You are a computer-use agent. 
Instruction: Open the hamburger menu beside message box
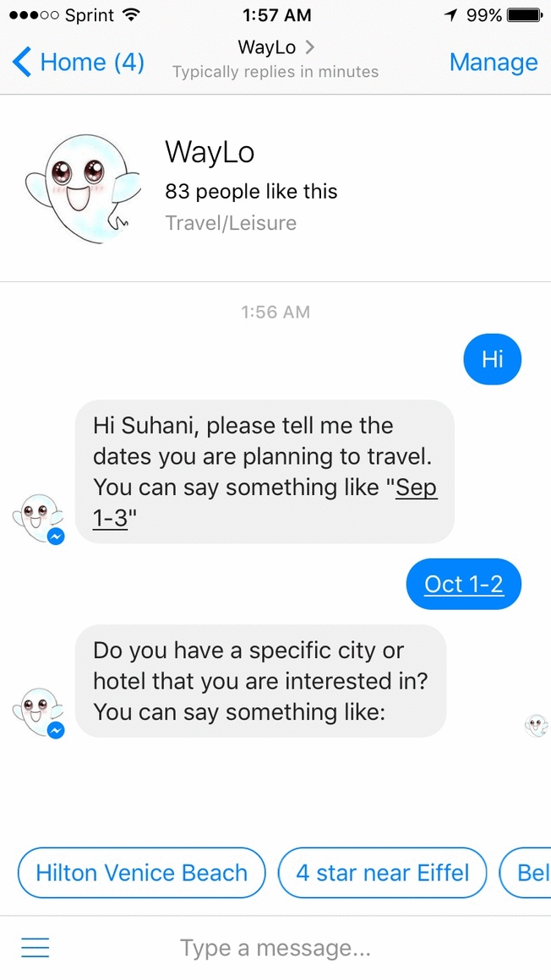(35, 948)
